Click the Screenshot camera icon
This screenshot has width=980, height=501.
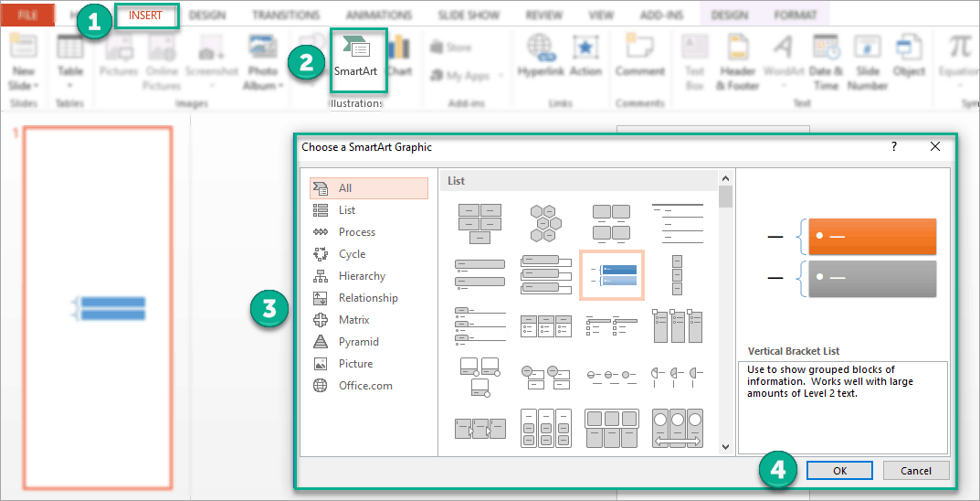(x=211, y=48)
